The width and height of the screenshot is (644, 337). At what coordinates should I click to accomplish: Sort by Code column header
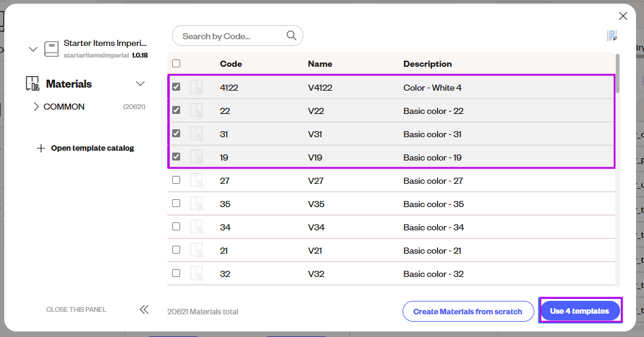[x=231, y=64]
